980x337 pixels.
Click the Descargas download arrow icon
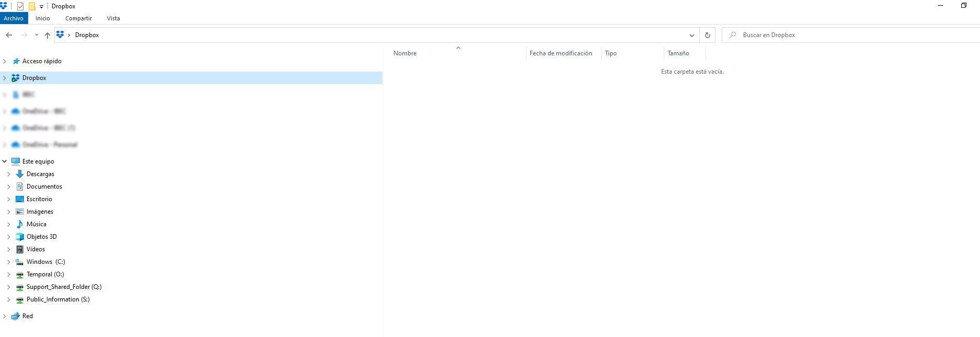20,174
